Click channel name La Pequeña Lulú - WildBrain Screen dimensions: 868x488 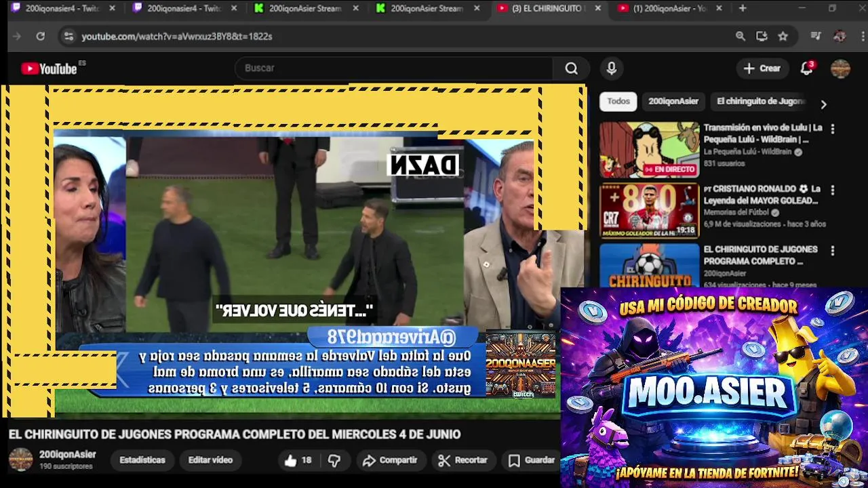[747, 152]
